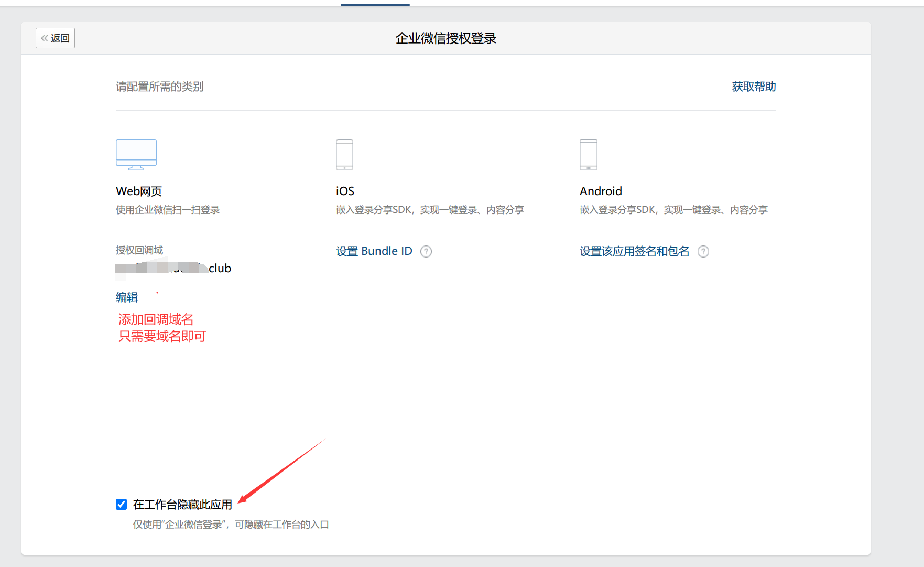
Task: Click the 仅使用"企业微信登录" hint text
Action: 231,525
